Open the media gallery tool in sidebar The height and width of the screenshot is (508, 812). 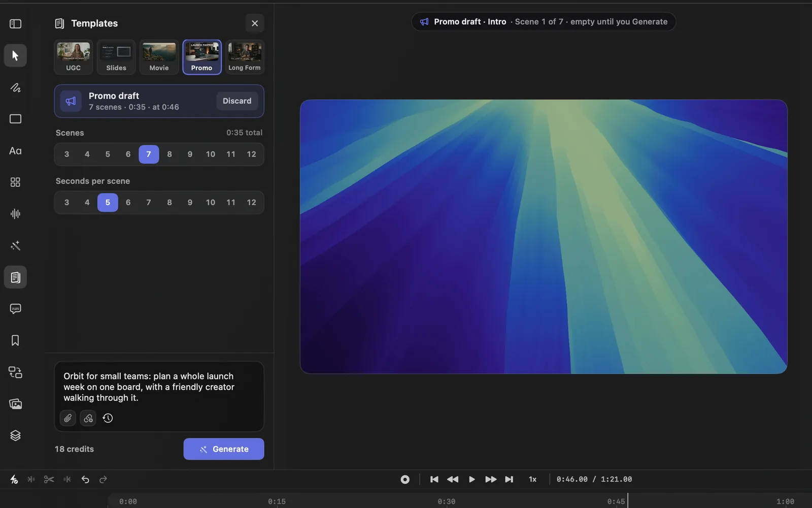[15, 404]
